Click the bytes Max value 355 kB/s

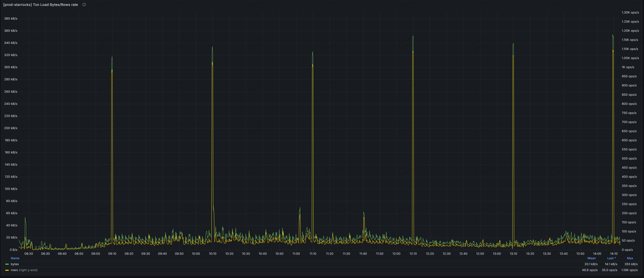click(x=631, y=264)
